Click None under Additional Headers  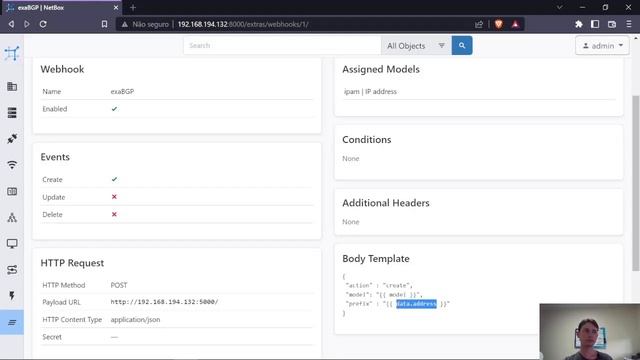(x=351, y=222)
